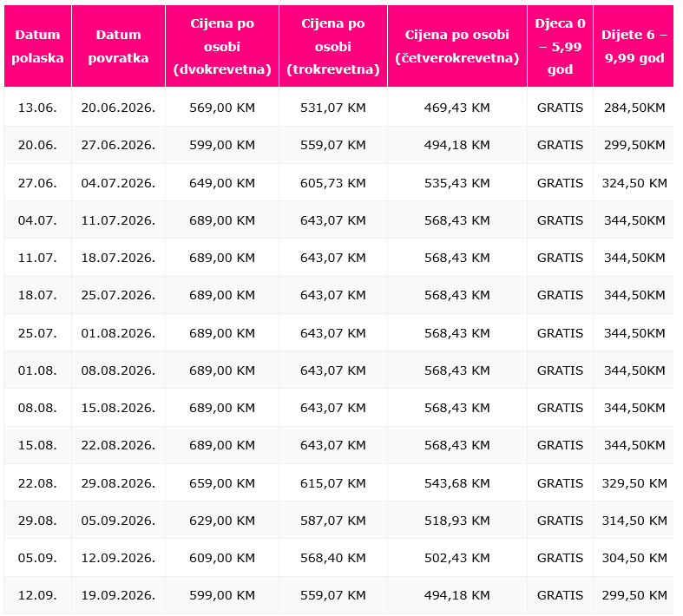This screenshot has height=616, width=683.
Task: Click the 569,00 KM double room price
Action: [222, 108]
